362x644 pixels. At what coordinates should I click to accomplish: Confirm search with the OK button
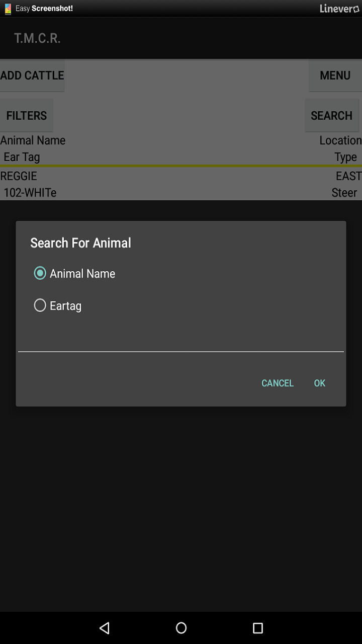point(319,383)
